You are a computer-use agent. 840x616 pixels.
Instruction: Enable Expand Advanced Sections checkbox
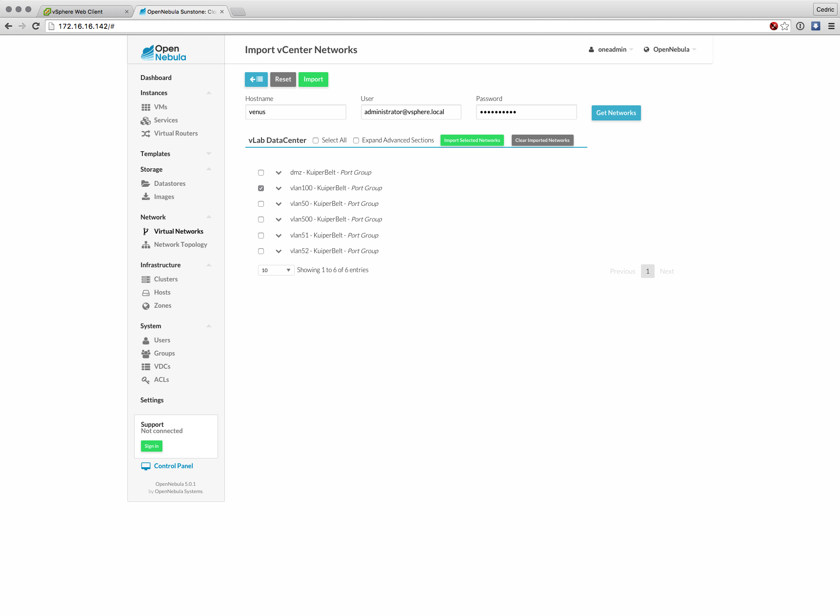[356, 140]
